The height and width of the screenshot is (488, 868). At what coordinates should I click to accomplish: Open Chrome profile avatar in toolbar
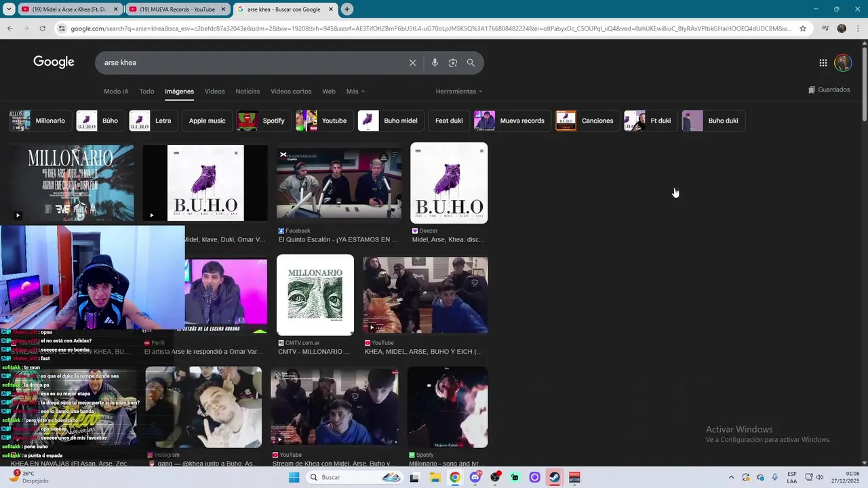tap(842, 28)
